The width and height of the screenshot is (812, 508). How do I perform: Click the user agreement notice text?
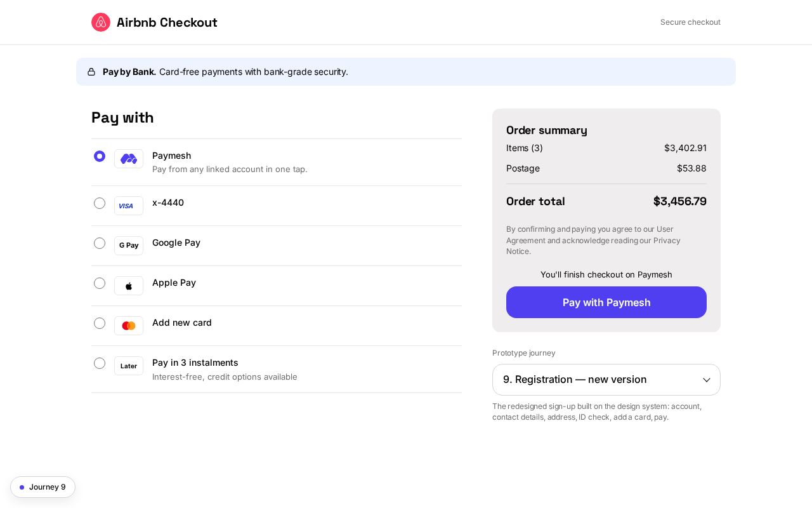[x=593, y=240]
